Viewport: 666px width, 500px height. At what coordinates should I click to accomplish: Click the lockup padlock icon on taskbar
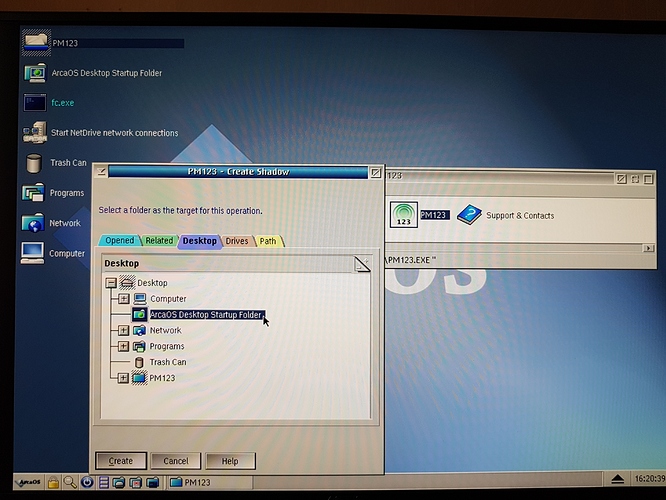(53, 483)
